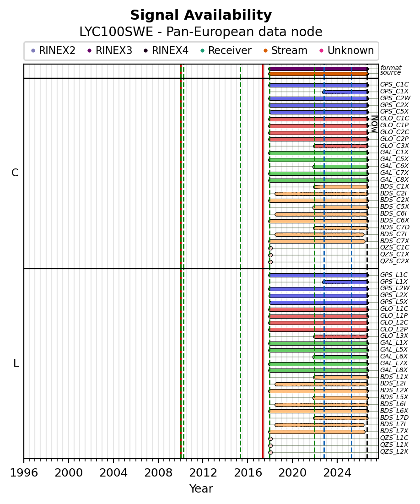Image resolution: width=420 pixels, height=504 pixels.
Task: Select the GAL_C1X row label
Action: pyautogui.click(x=394, y=152)
